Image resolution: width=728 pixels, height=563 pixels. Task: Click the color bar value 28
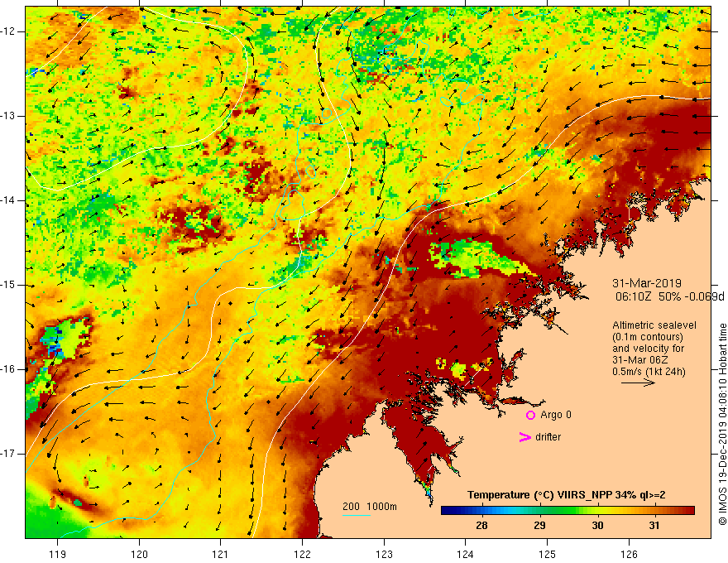coord(481,526)
